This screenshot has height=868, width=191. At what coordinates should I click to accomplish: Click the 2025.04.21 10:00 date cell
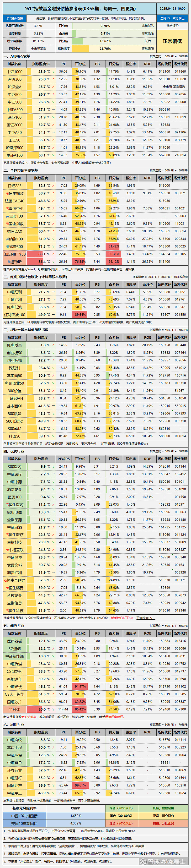[173, 9]
